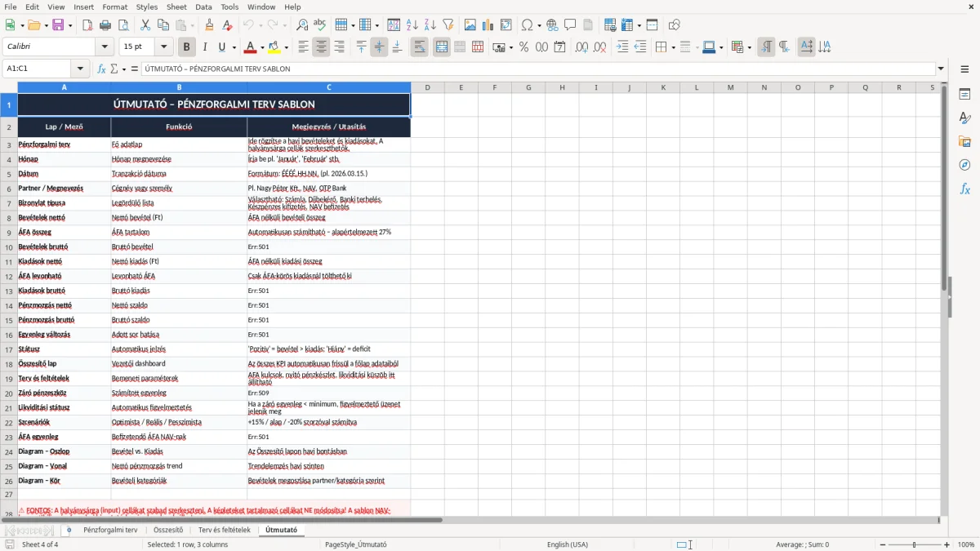The image size is (980, 551).
Task: Click the zoom slider handle
Action: pyautogui.click(x=915, y=544)
